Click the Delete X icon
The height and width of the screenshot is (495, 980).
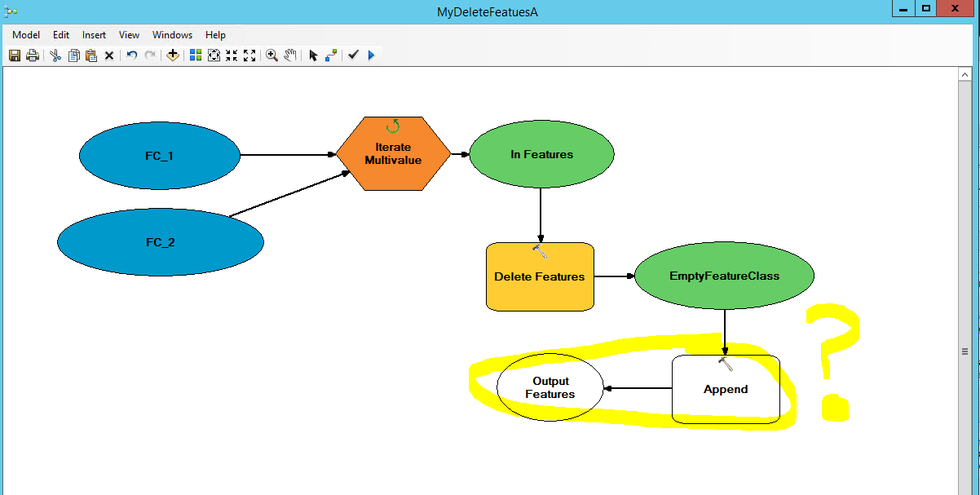point(109,55)
